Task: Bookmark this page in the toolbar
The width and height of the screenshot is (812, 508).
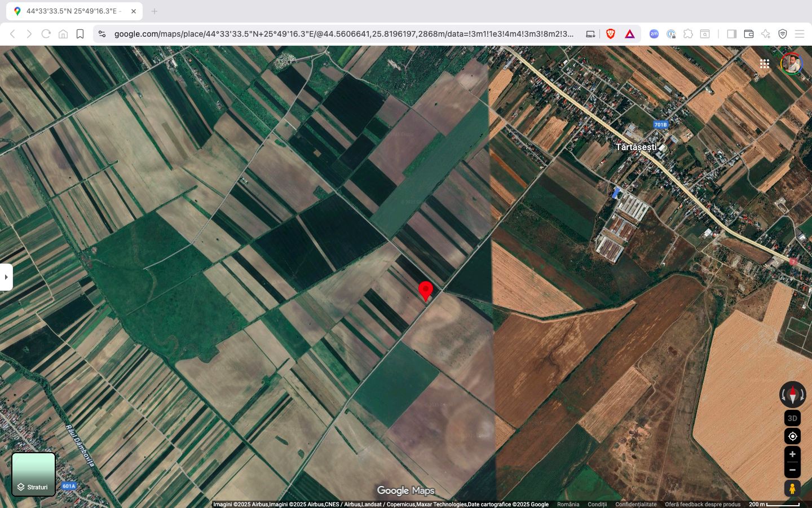Action: 80,34
